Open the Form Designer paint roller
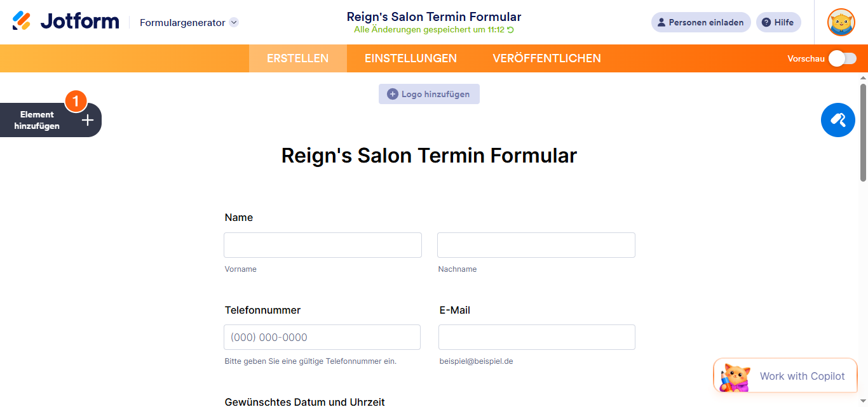Screen dimensions: 868x407 (x=837, y=119)
